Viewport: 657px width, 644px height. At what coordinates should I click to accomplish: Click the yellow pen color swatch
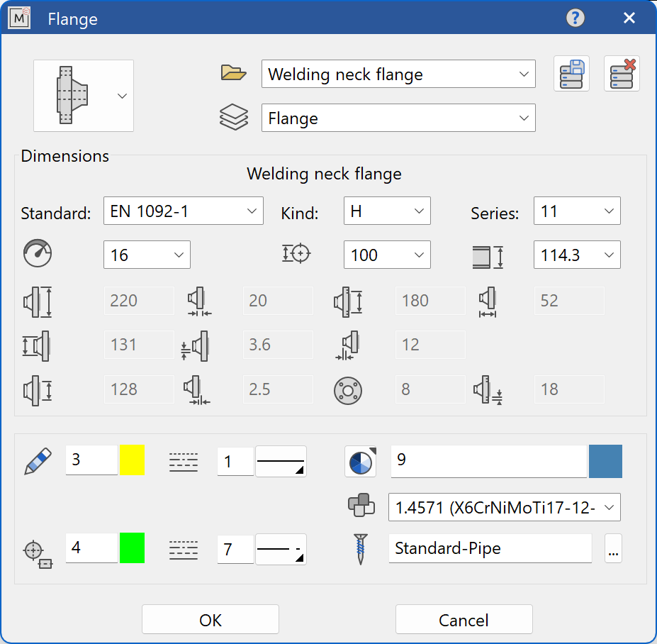(132, 460)
